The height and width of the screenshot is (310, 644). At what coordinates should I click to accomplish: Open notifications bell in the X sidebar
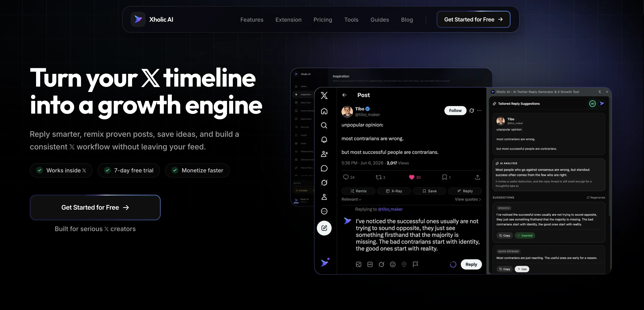tap(324, 140)
